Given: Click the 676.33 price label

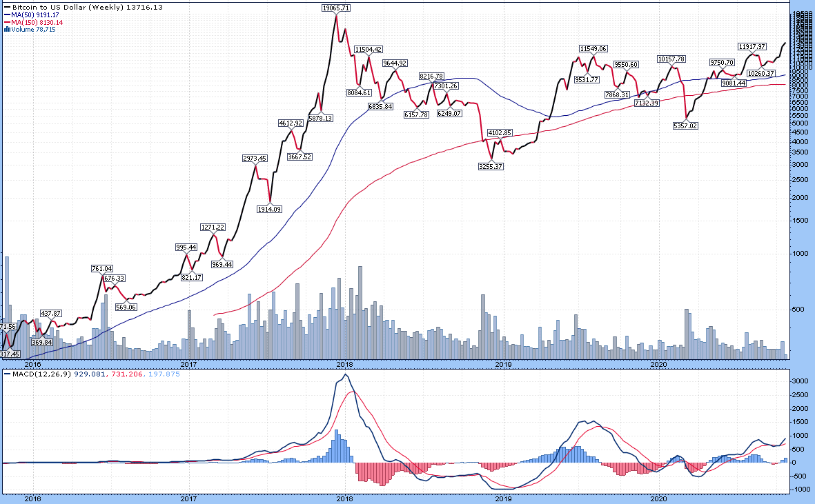Looking at the screenshot, I should (x=115, y=279).
